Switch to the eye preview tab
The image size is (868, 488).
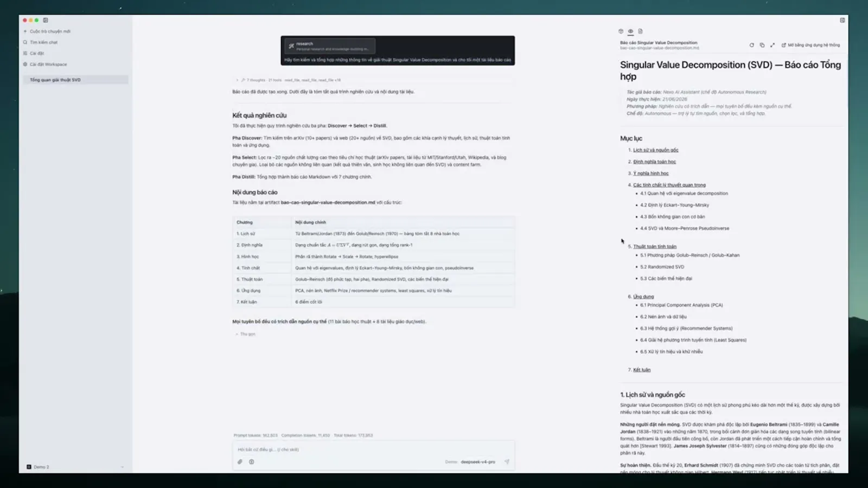pos(630,31)
